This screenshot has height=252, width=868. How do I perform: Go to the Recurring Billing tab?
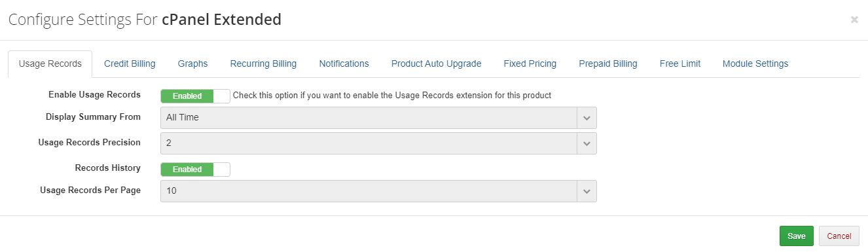click(x=263, y=64)
